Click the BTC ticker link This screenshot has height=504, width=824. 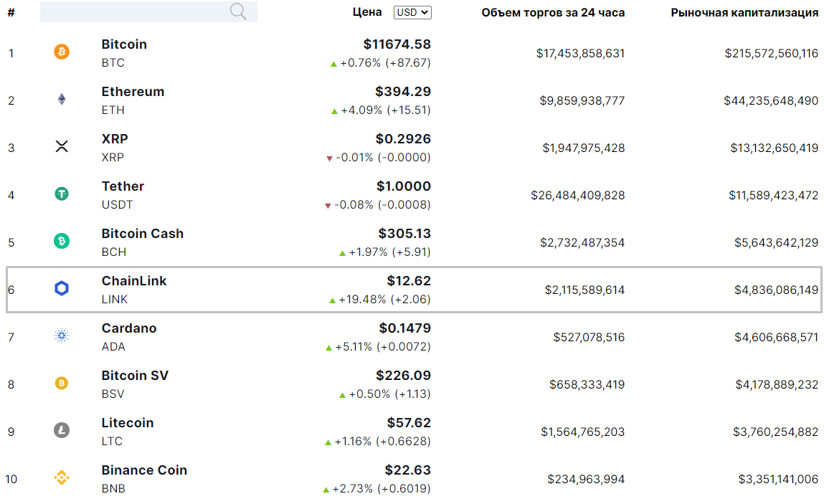click(x=112, y=62)
